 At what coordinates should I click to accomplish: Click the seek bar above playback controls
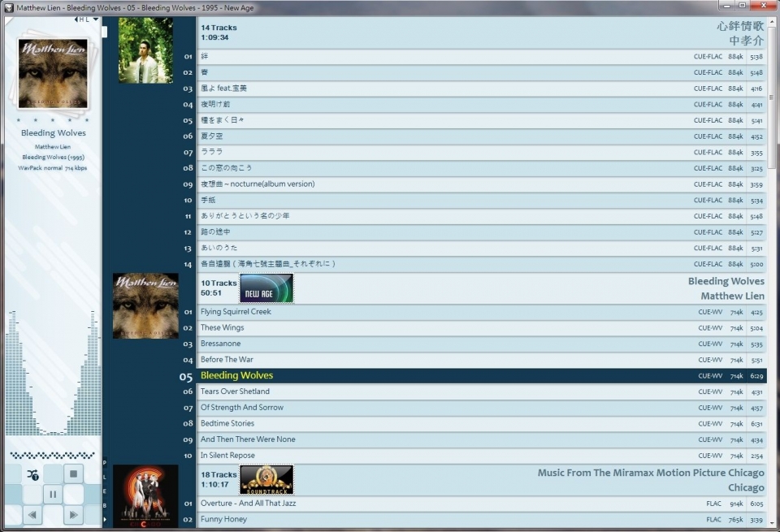[53, 456]
